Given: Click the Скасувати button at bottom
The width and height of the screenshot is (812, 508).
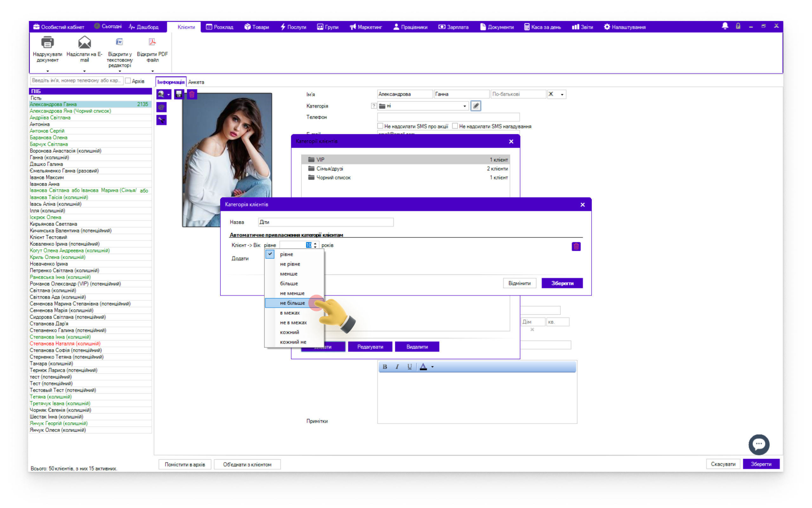Looking at the screenshot, I should [x=723, y=464].
